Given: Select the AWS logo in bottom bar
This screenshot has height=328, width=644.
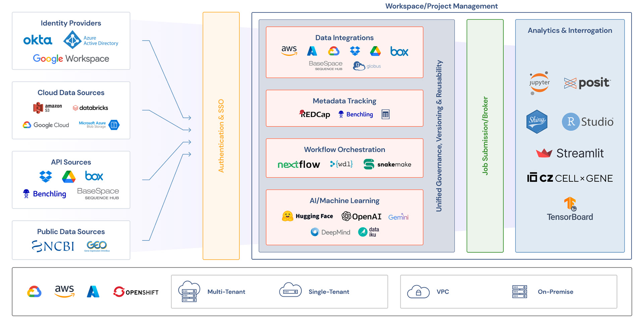Looking at the screenshot, I should click(64, 291).
